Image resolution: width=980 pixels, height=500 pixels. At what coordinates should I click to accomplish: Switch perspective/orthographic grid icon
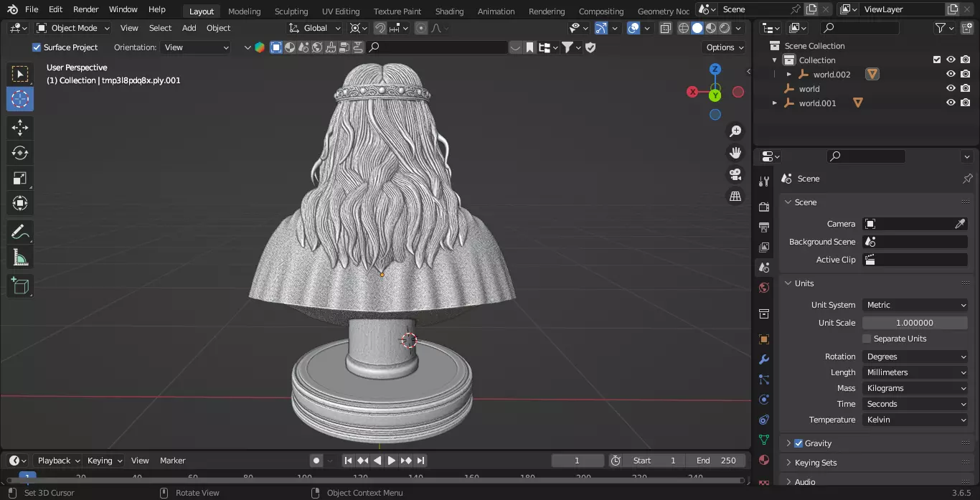point(735,196)
